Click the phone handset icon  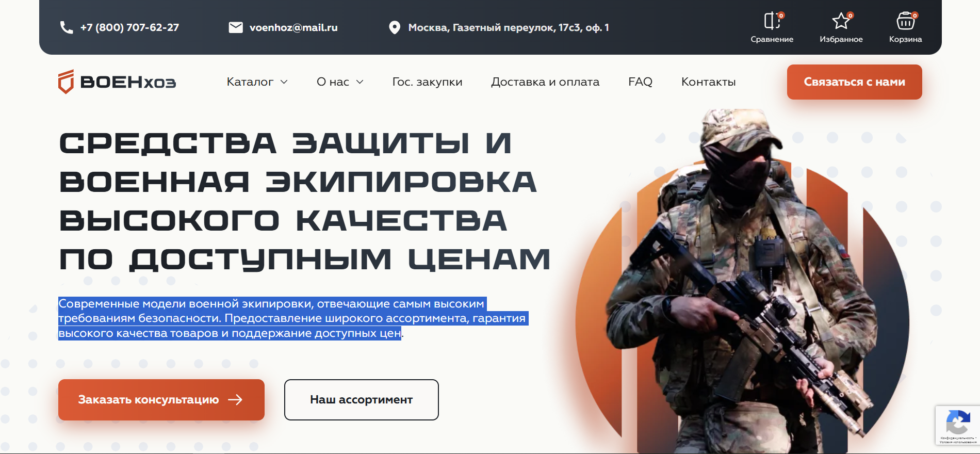67,27
